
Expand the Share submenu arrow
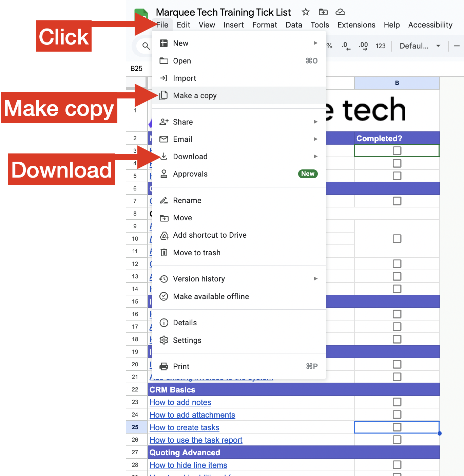(315, 122)
